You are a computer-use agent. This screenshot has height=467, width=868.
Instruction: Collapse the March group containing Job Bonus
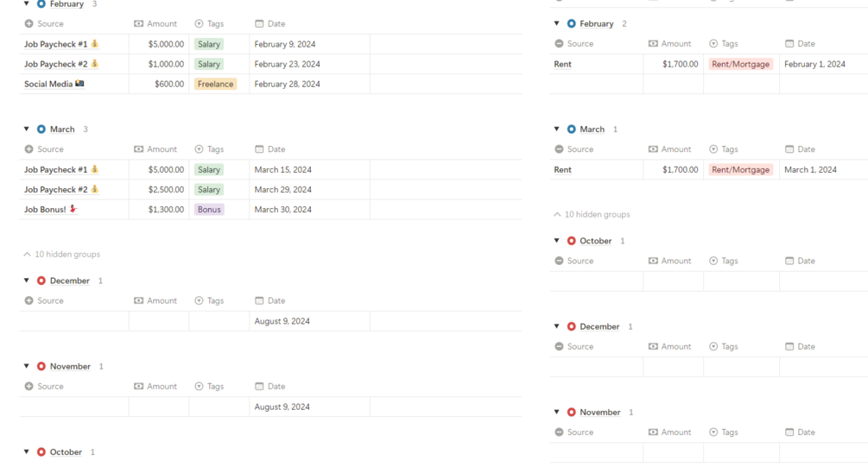(x=27, y=129)
